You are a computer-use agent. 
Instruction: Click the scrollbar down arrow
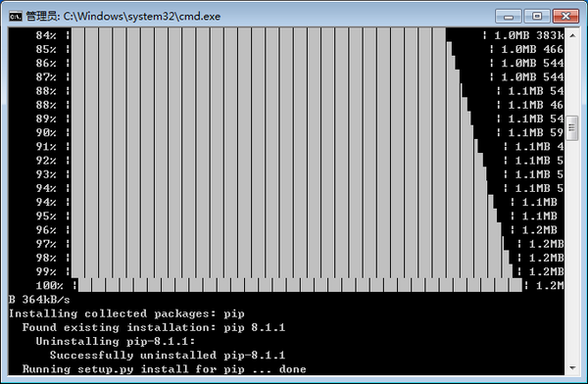coord(572,368)
